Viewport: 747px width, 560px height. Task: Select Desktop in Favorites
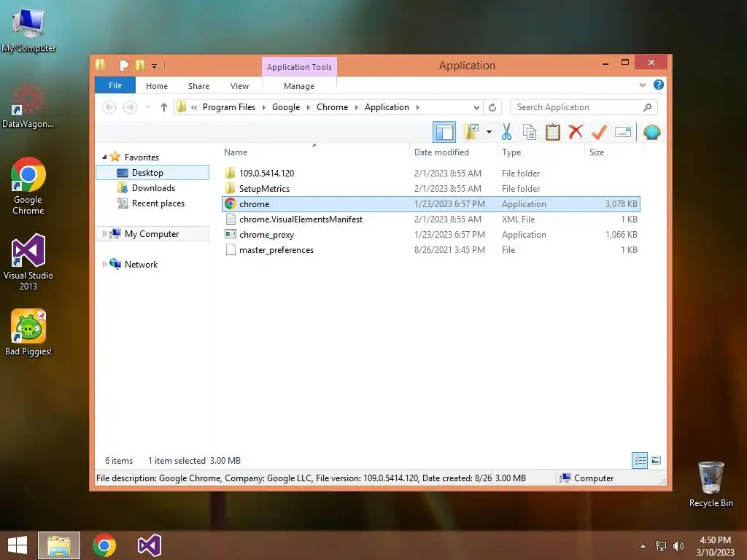[152, 172]
